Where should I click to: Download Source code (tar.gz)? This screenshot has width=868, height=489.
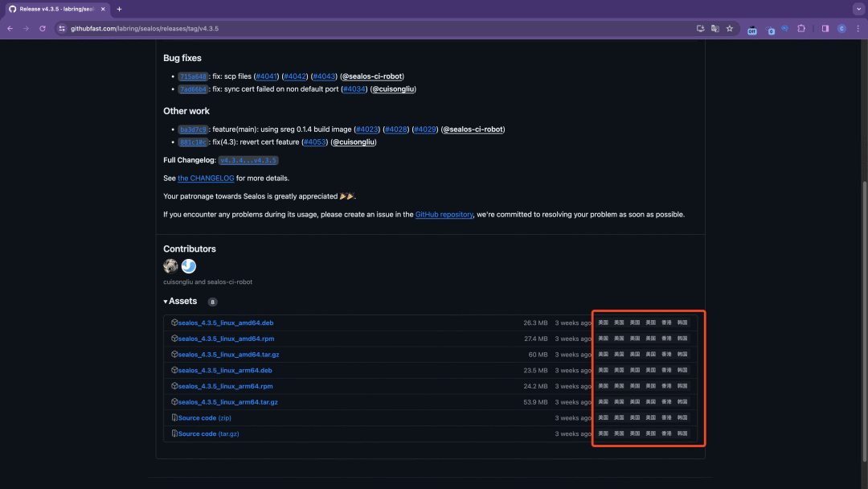(x=209, y=434)
